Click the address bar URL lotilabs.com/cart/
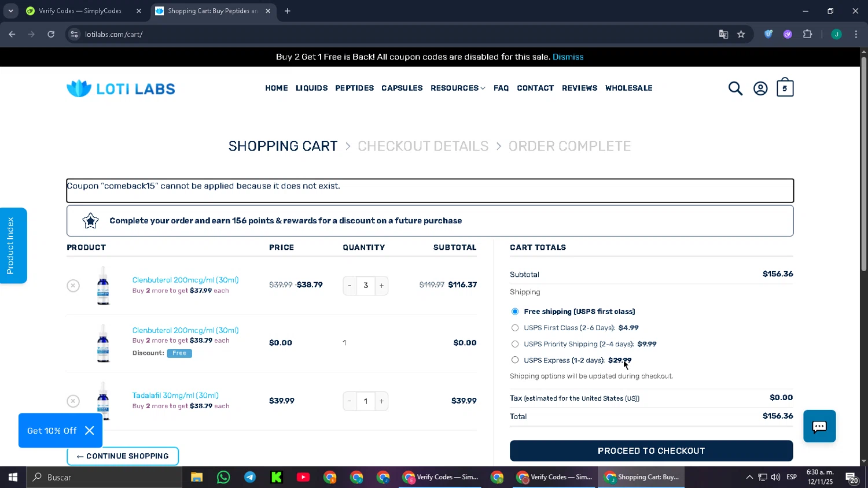868x488 pixels. point(114,35)
